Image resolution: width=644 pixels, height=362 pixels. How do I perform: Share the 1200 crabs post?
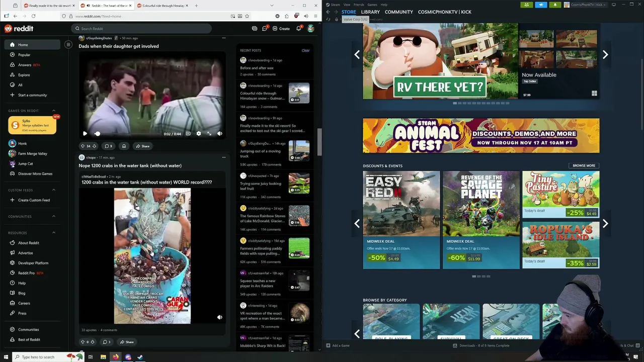(x=126, y=342)
